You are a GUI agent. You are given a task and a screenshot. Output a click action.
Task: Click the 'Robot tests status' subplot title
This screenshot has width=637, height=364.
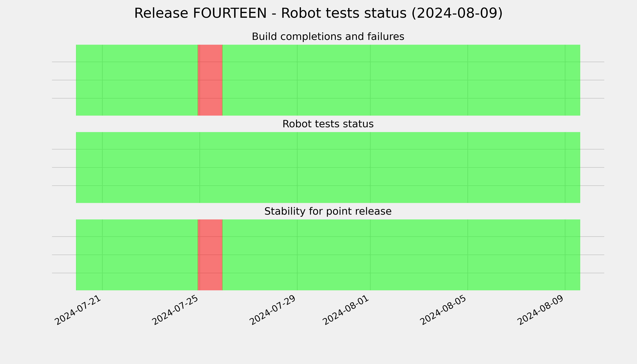coord(328,124)
